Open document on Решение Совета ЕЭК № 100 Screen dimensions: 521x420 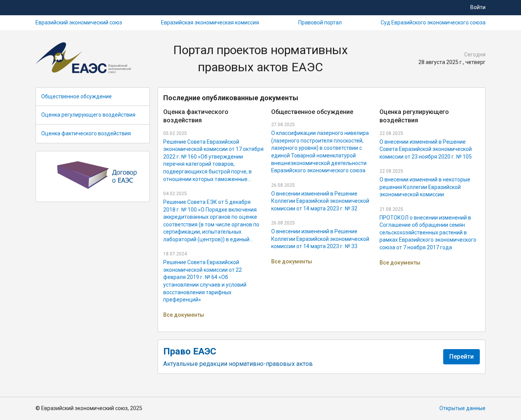(x=212, y=221)
